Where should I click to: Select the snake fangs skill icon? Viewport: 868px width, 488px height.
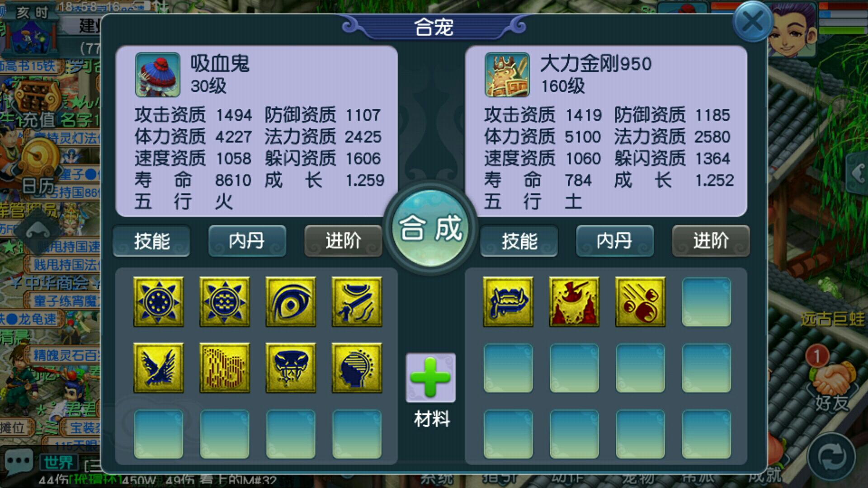290,368
